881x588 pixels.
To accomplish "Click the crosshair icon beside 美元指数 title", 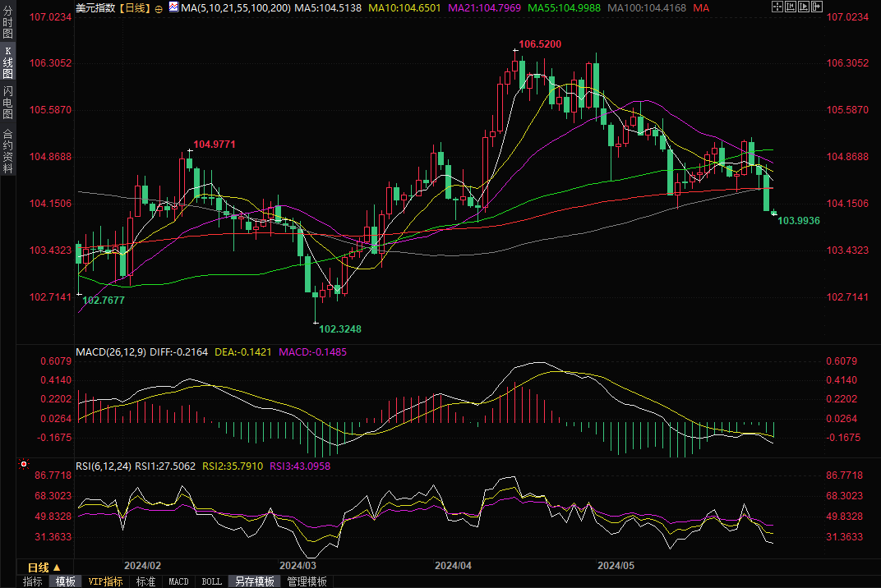I will [x=159, y=7].
